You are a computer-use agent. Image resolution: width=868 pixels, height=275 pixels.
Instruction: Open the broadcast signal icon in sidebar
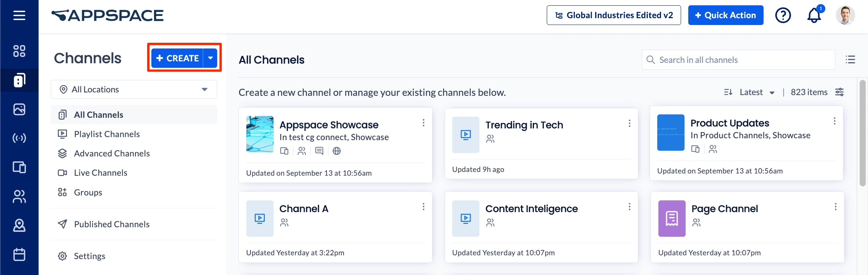(19, 138)
